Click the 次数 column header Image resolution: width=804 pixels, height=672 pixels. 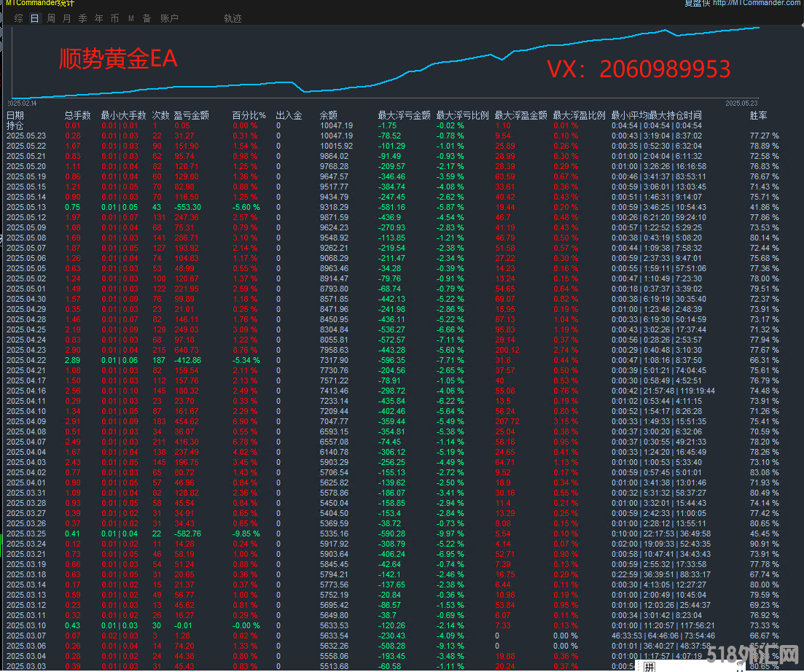(x=160, y=115)
